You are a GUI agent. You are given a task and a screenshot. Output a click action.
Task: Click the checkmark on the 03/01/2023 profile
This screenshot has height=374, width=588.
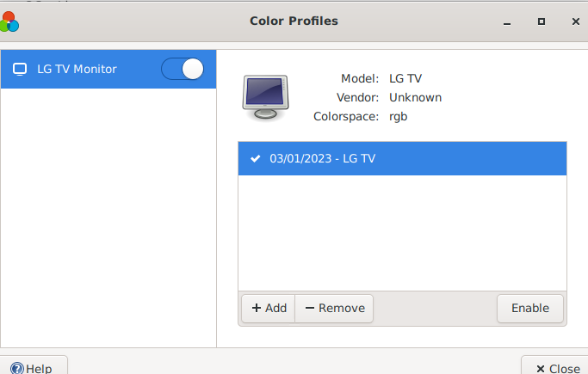pos(256,159)
